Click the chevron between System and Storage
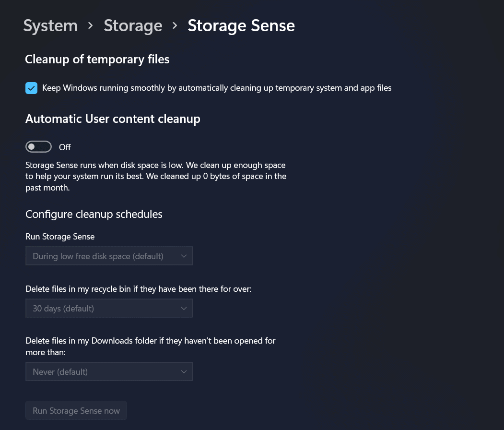This screenshot has width=504, height=430. click(x=91, y=26)
